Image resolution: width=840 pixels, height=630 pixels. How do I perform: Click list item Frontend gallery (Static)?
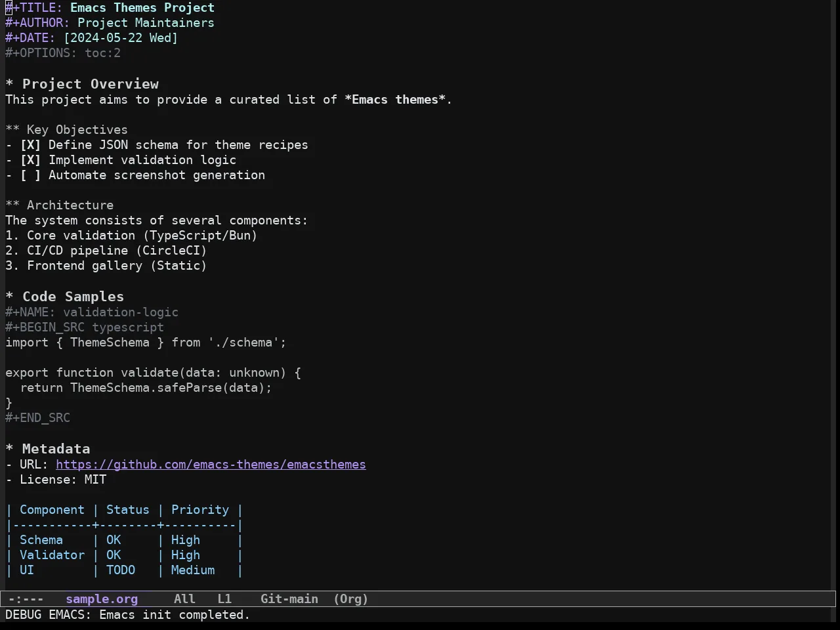tap(106, 266)
